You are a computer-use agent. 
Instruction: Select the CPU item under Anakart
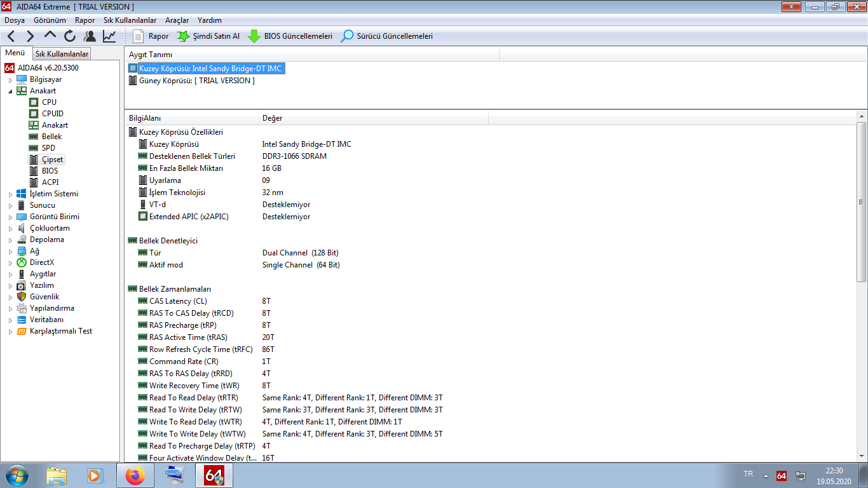(49, 102)
